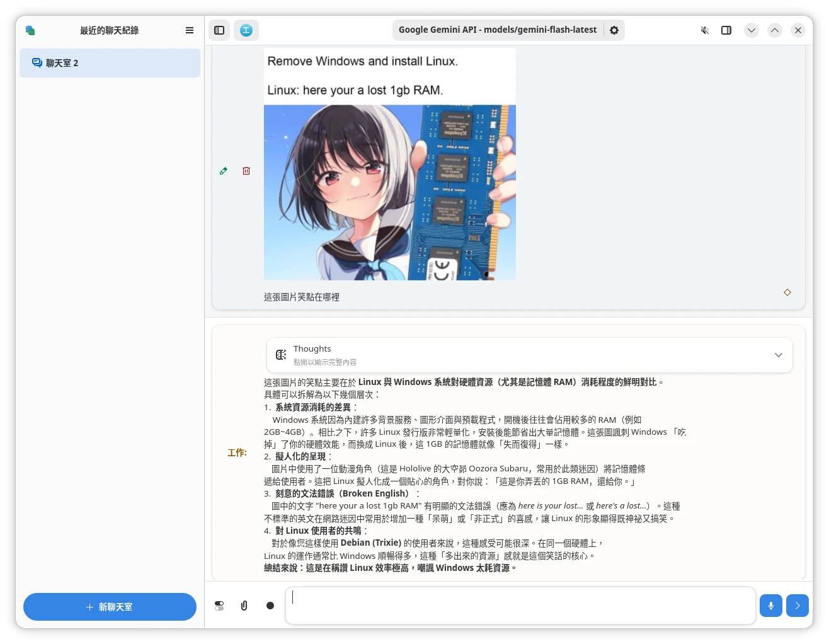Click the 最近的聊天紀錄 sidebar title
The width and height of the screenshot is (829, 644).
(110, 30)
